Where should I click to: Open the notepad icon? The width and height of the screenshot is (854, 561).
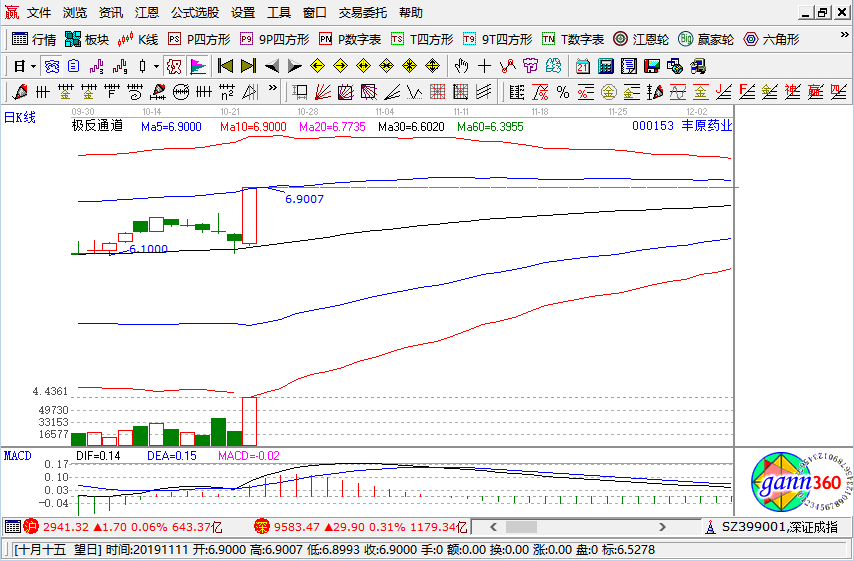coord(629,66)
